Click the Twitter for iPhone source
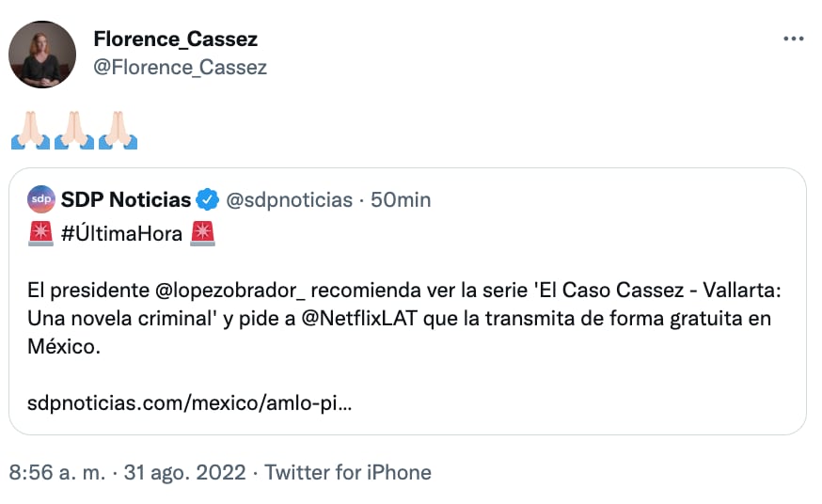The width and height of the screenshot is (822, 504). tap(348, 472)
